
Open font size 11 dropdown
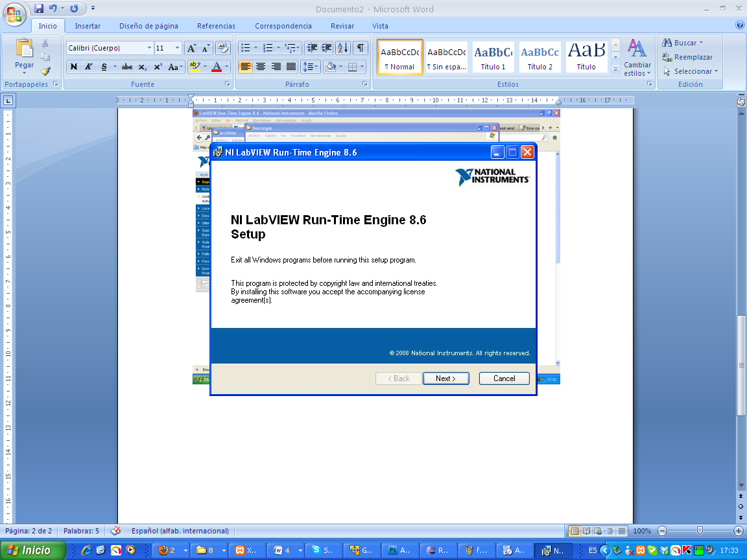coord(177,47)
